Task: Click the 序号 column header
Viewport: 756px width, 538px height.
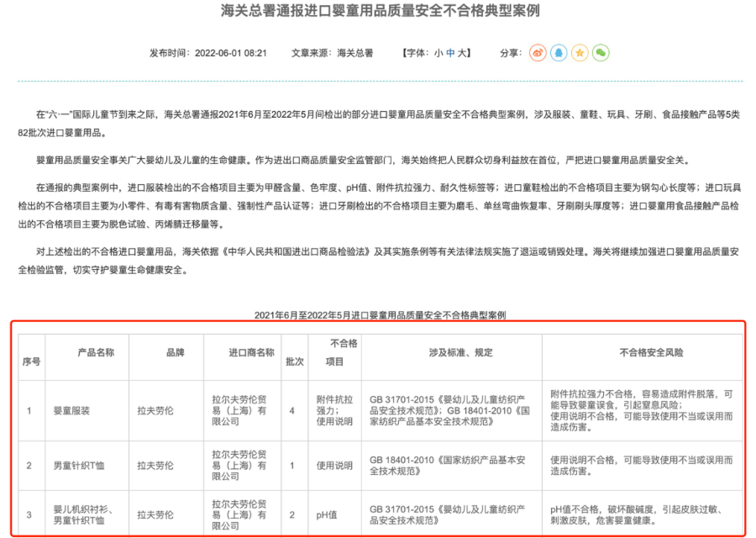Action: [x=31, y=361]
